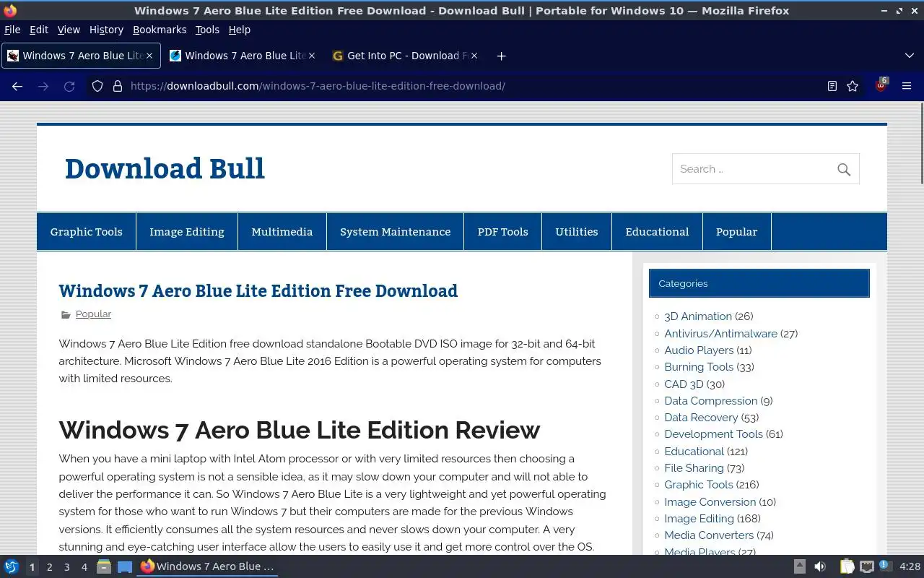
Task: Open the Bookmarks menu
Action: pyautogui.click(x=160, y=30)
